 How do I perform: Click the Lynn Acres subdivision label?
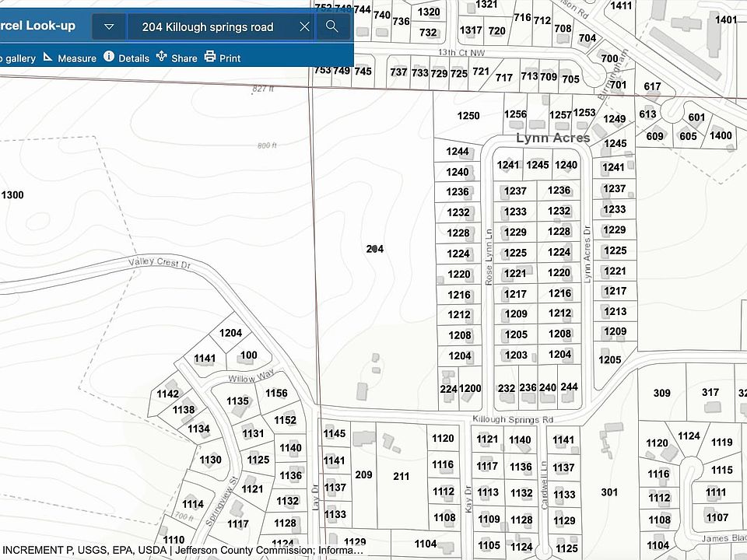click(553, 138)
